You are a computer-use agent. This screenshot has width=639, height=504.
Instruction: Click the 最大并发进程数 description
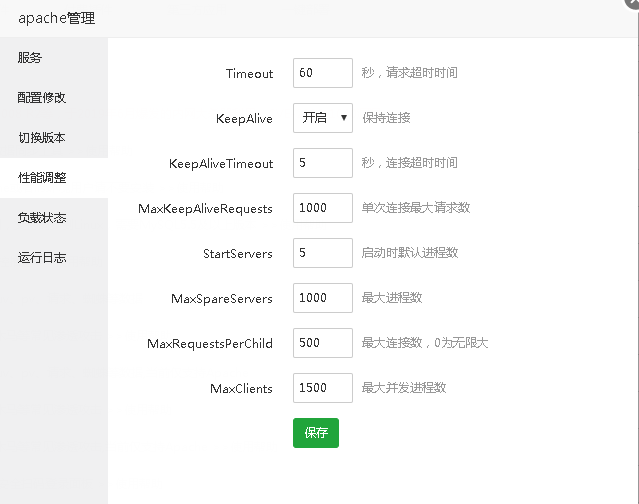click(x=403, y=388)
